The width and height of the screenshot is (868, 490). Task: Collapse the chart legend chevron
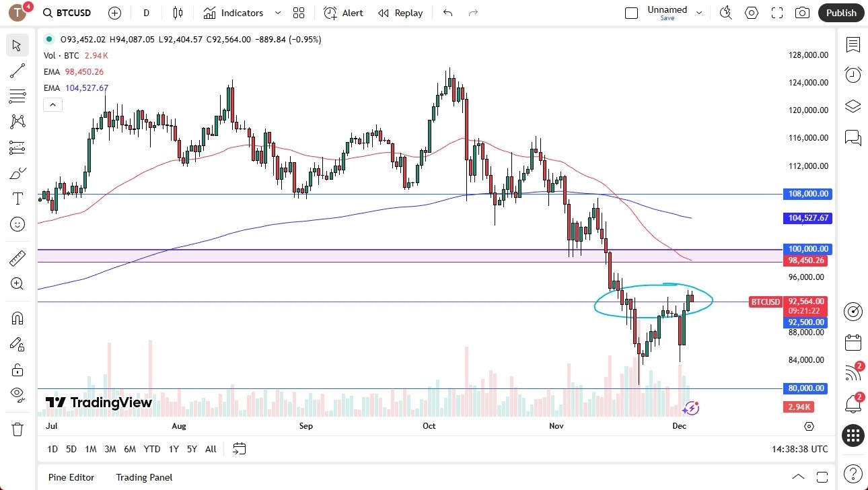(x=52, y=104)
